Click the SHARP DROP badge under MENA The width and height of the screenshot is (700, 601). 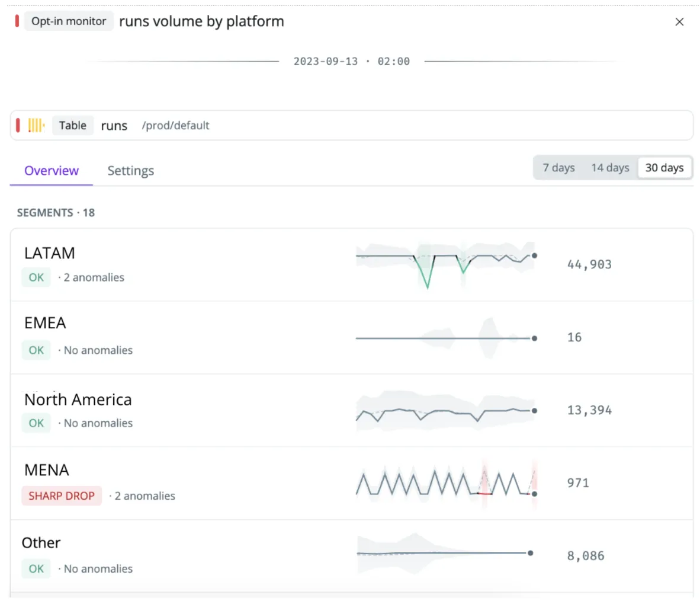(61, 495)
